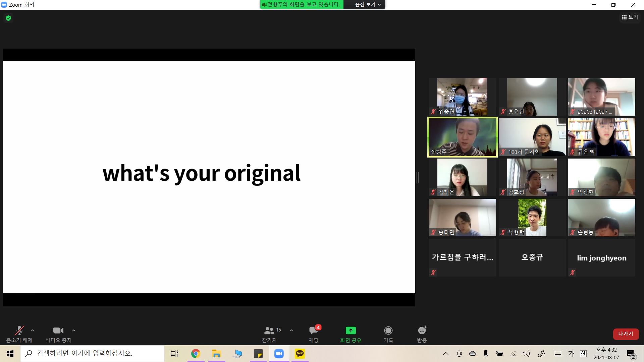
Task: Click the green share screen icon
Action: tap(351, 331)
